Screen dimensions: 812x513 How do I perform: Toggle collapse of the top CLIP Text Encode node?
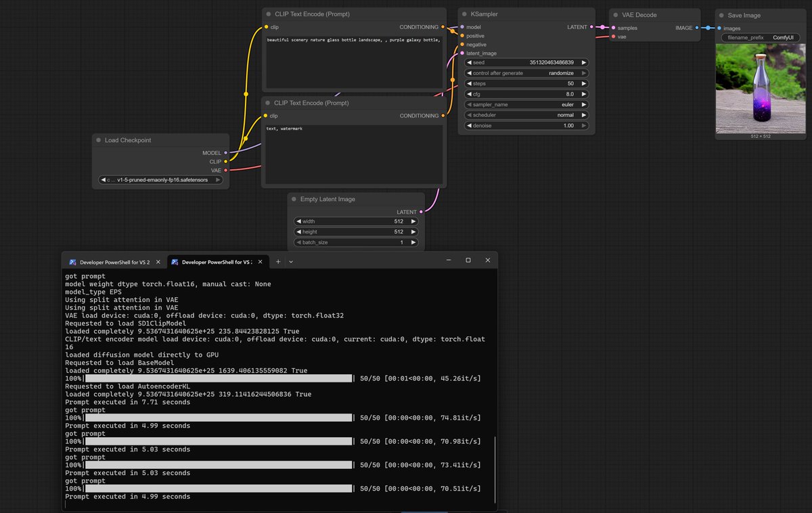coord(270,14)
